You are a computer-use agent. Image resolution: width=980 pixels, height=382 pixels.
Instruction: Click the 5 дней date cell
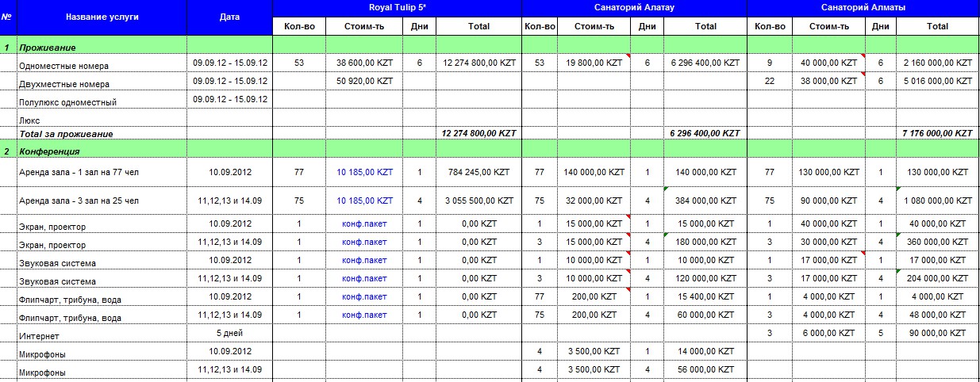click(230, 333)
